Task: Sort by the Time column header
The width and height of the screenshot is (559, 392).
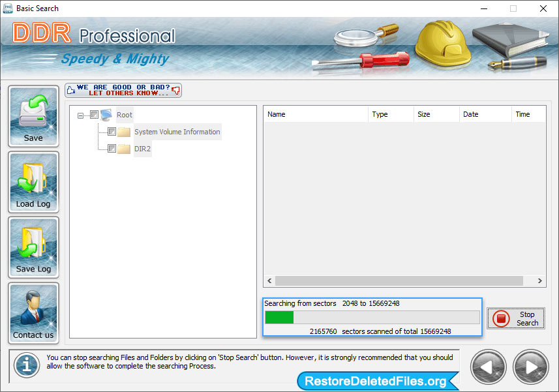Action: point(528,114)
